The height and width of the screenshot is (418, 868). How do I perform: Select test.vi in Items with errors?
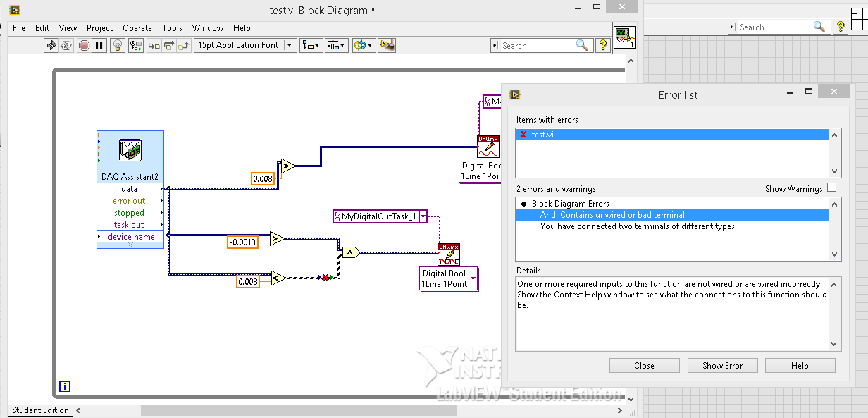[x=672, y=135]
